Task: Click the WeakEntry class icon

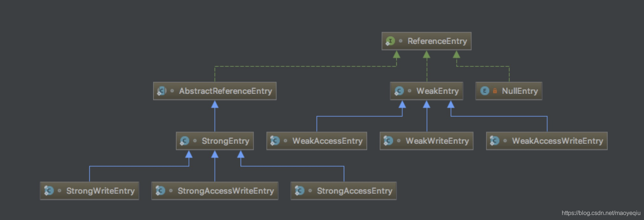Action: [399, 91]
